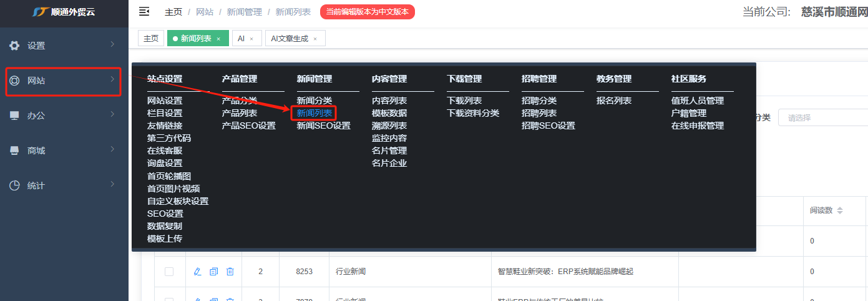The image size is (868, 301).
Task: Open 第三方代码 menu item
Action: coord(169,138)
